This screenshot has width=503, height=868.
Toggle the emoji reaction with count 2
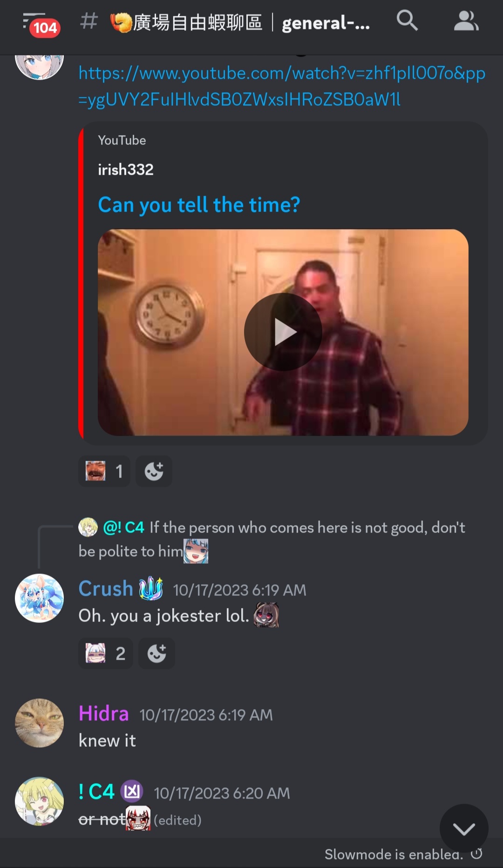[106, 653]
